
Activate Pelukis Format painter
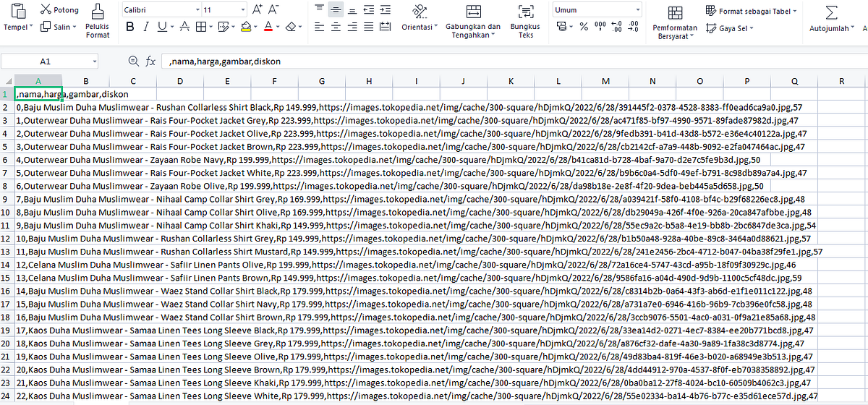coord(98,20)
